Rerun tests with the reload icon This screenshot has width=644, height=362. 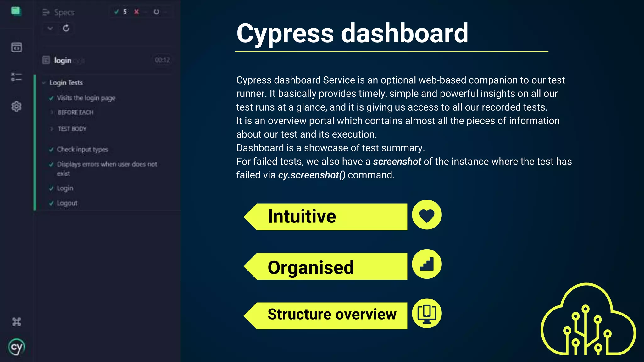coord(66,28)
